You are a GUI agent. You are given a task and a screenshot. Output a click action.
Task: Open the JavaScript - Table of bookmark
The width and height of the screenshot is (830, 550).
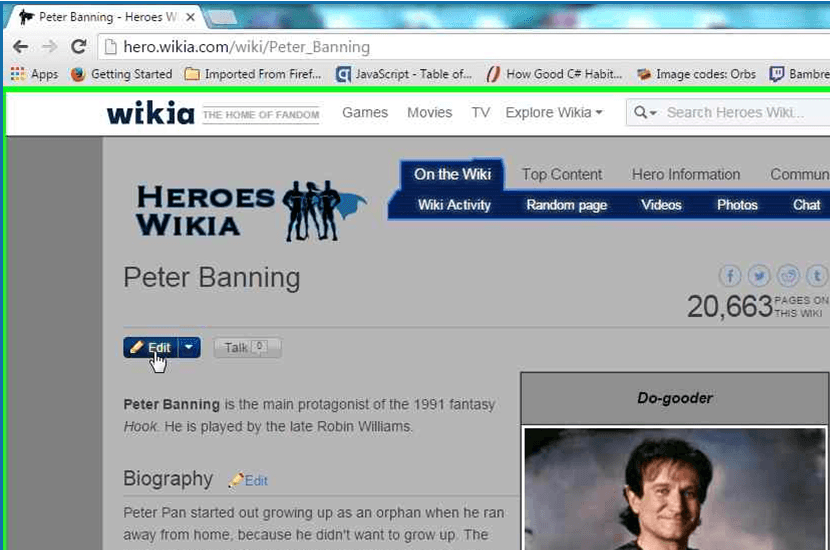click(404, 74)
